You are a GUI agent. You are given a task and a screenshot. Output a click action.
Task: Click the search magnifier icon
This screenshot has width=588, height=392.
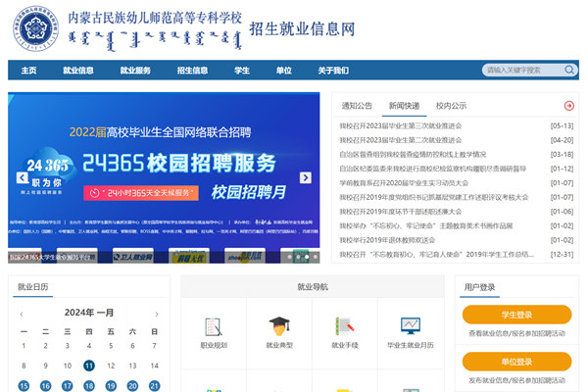pyautogui.click(x=569, y=71)
